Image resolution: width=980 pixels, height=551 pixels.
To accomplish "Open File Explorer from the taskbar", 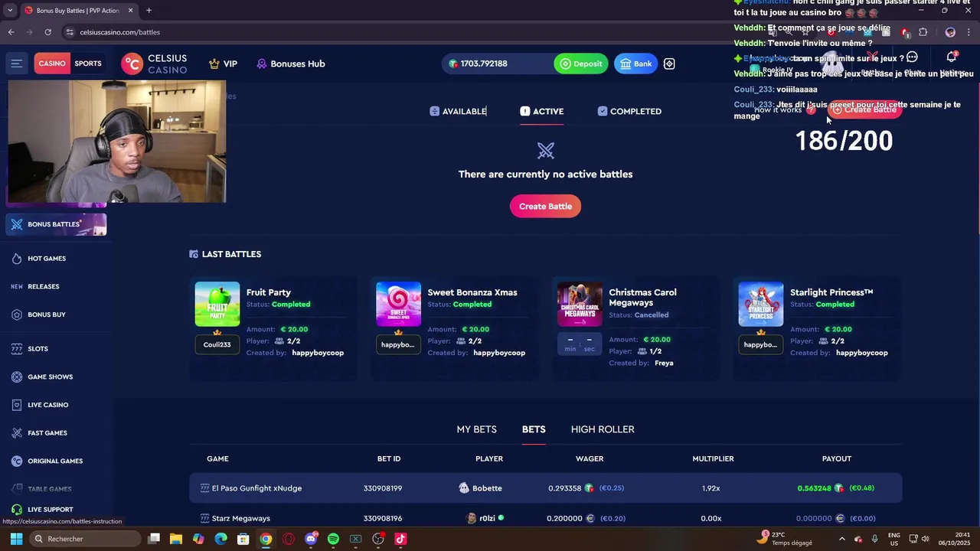I will 175,539.
